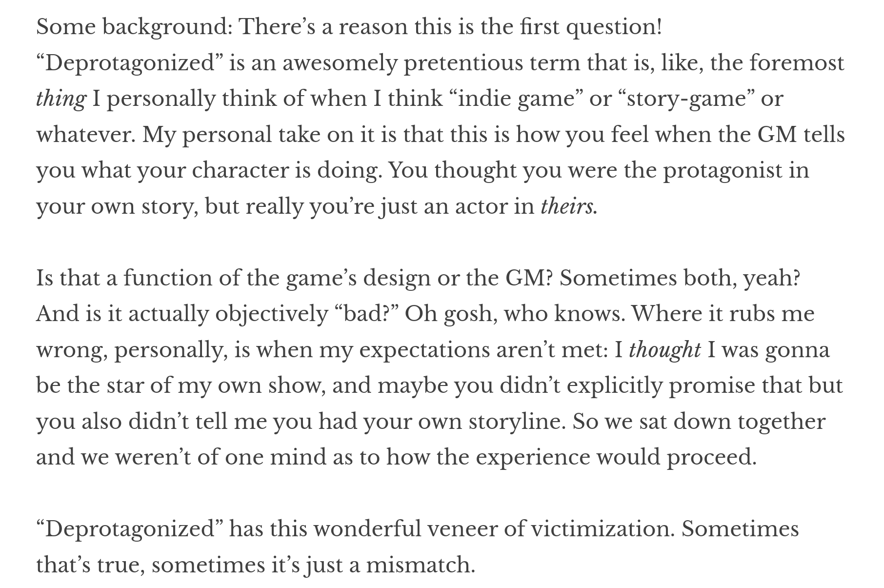The width and height of the screenshot is (884, 588).
Task: Click the word "foremost"
Action: (797, 63)
